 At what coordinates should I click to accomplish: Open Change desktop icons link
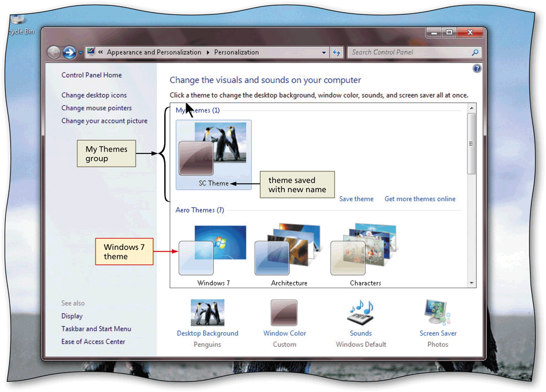pyautogui.click(x=94, y=95)
